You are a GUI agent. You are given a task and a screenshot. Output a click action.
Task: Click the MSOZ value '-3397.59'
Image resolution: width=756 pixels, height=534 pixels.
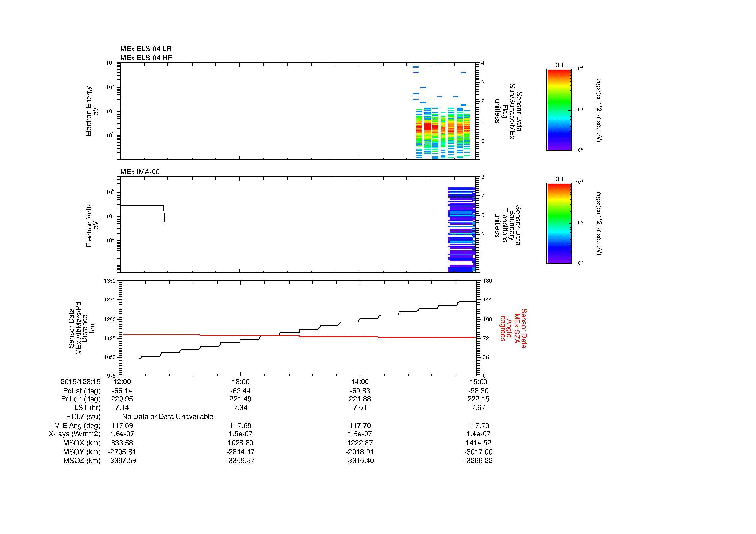tap(122, 461)
